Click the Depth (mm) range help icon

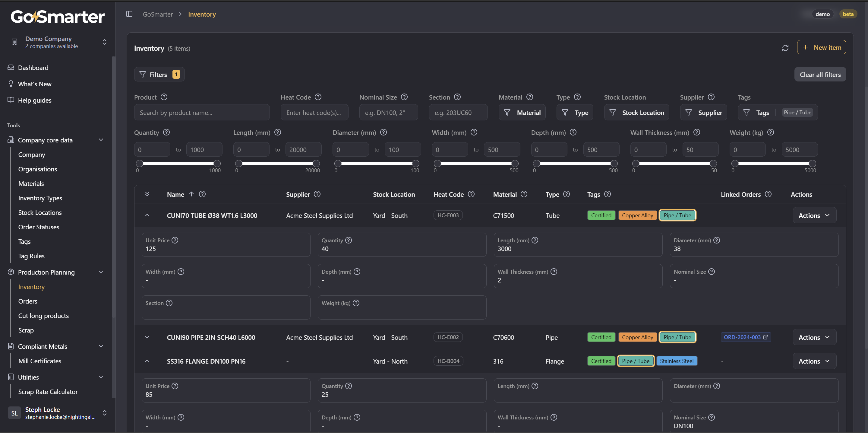coord(573,132)
